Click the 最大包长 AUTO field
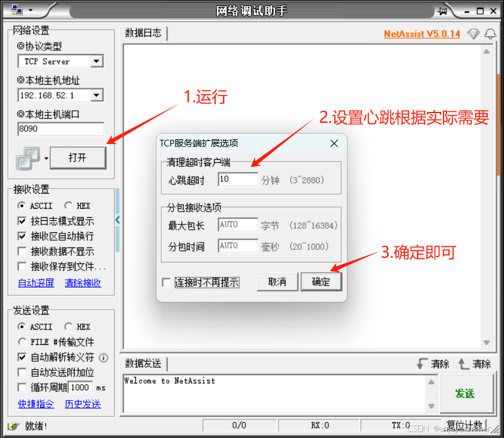The width and height of the screenshot is (504, 438). point(238,224)
